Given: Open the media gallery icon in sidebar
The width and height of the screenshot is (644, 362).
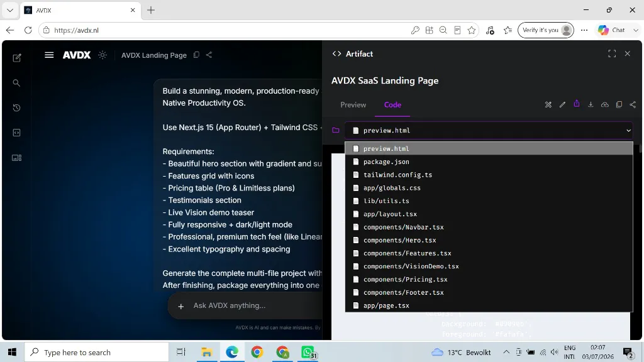Looking at the screenshot, I should (16, 158).
